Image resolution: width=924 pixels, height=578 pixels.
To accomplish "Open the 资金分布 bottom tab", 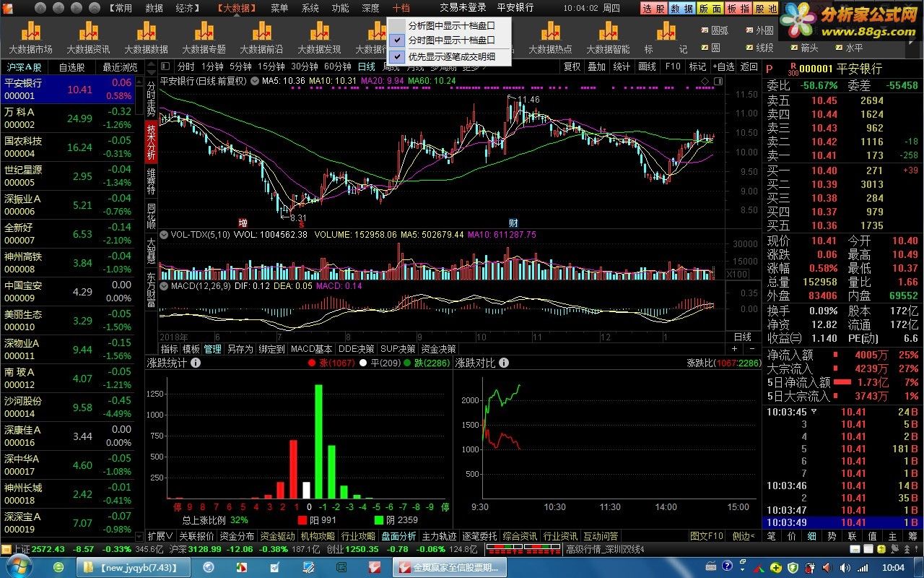I will click(x=237, y=536).
